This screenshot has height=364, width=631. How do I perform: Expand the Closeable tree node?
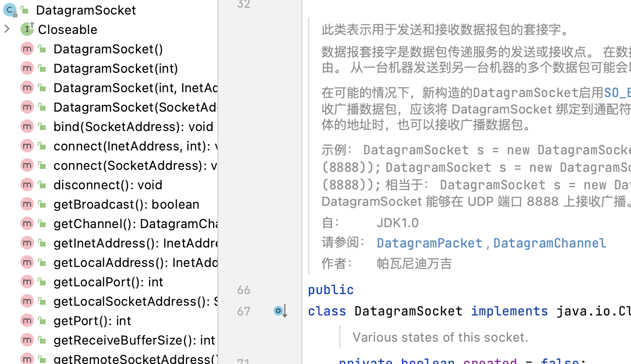click(7, 29)
